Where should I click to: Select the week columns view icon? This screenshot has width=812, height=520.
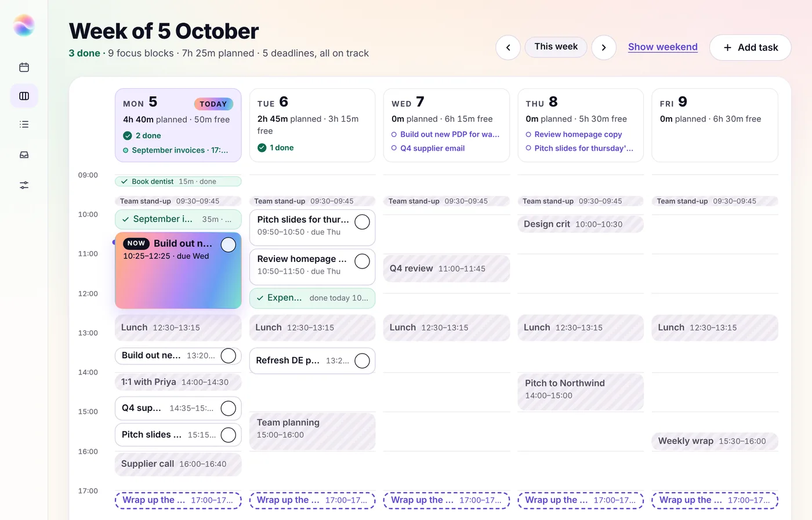coord(24,96)
